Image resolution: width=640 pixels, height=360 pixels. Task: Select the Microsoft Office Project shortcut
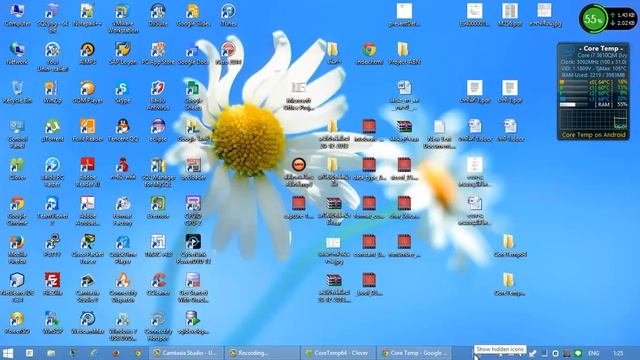click(x=299, y=96)
